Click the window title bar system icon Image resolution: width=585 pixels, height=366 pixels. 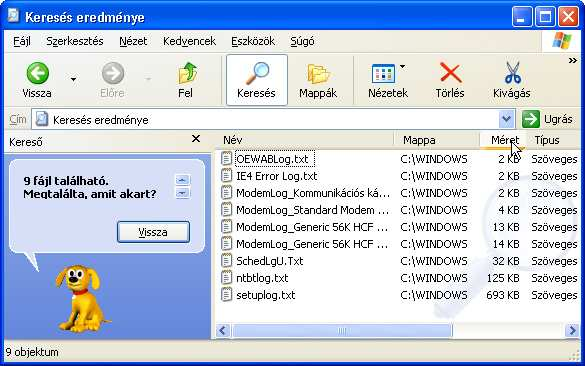click(x=13, y=16)
